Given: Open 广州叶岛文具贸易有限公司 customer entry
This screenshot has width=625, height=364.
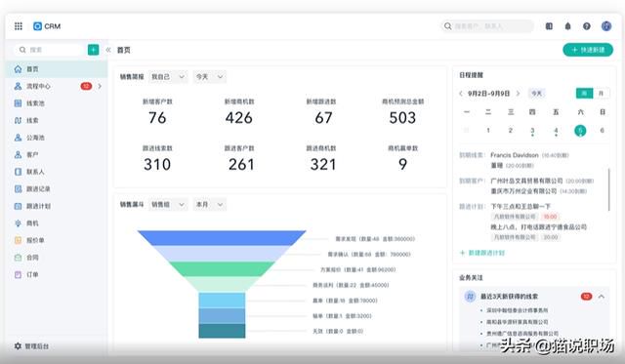Looking at the screenshot, I should [526, 181].
